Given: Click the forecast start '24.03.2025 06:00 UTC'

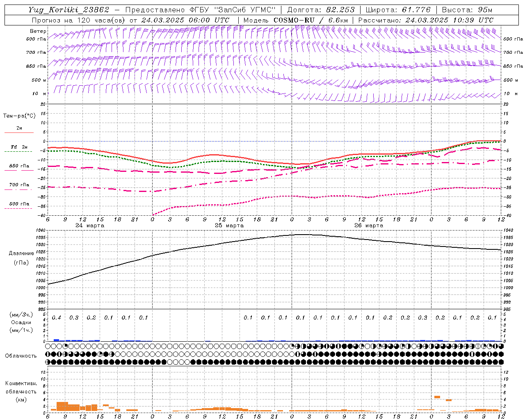Looking at the screenshot, I should pyautogui.click(x=185, y=20).
